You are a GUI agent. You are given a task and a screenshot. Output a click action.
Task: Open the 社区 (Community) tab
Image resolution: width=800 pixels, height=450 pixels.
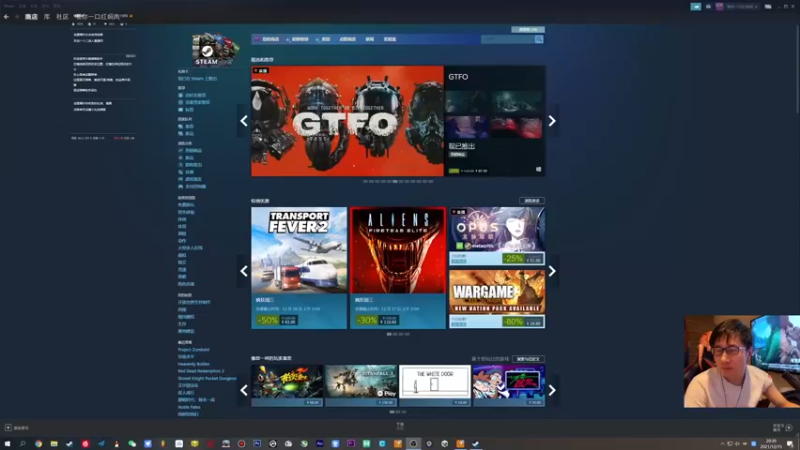[x=62, y=17]
